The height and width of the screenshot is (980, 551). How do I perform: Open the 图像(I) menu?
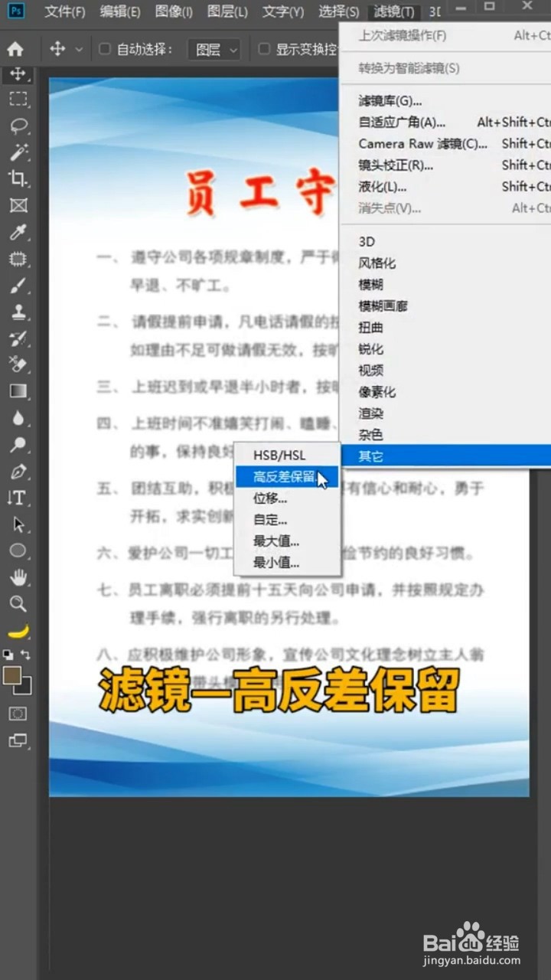[x=174, y=11]
